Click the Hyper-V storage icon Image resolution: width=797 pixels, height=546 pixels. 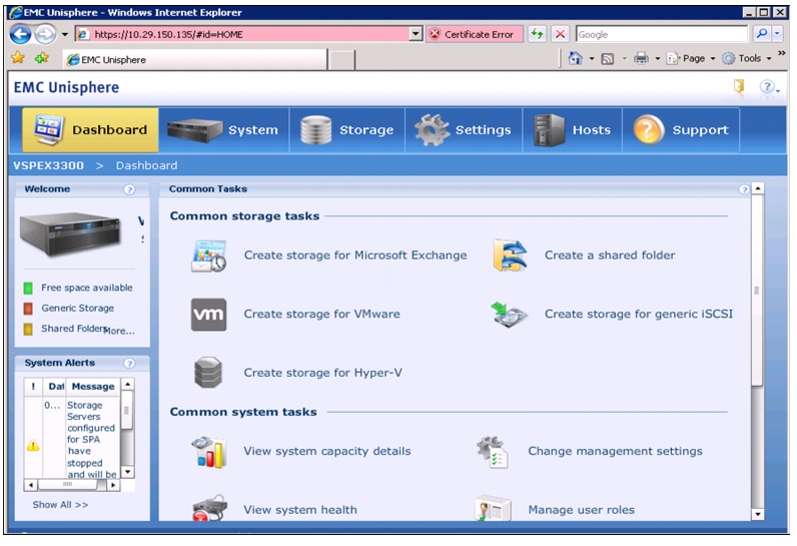tap(208, 373)
